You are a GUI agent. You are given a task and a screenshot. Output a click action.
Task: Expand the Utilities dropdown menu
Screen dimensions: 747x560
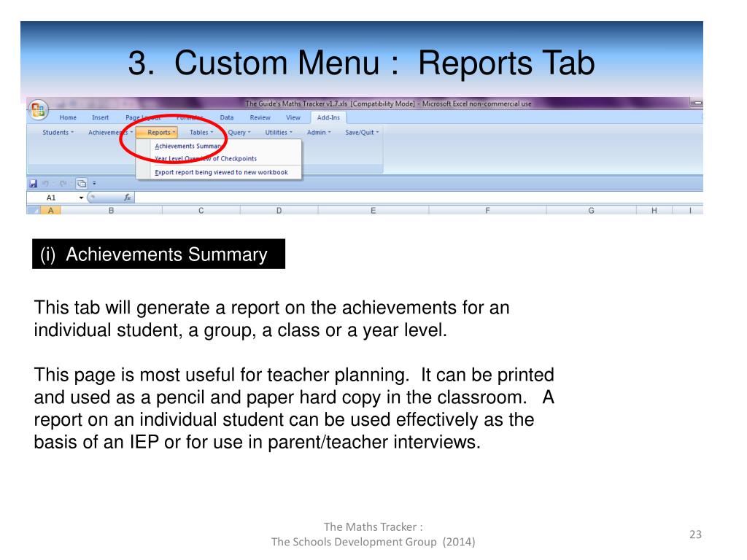[x=279, y=133]
